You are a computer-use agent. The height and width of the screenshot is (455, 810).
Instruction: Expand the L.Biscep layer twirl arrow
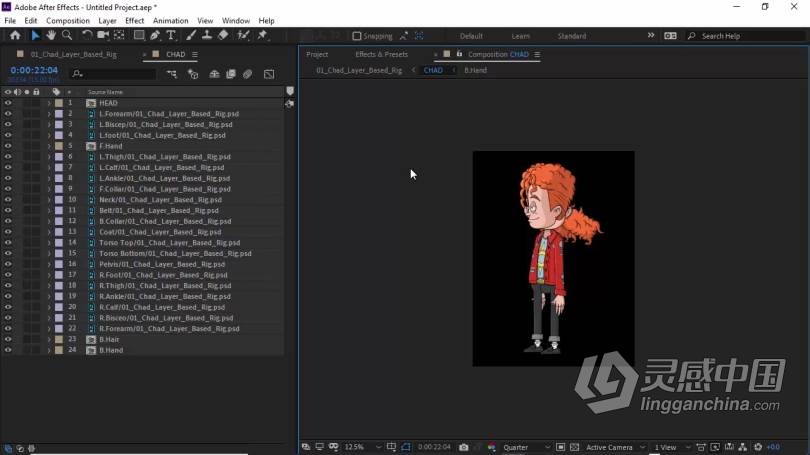49,124
